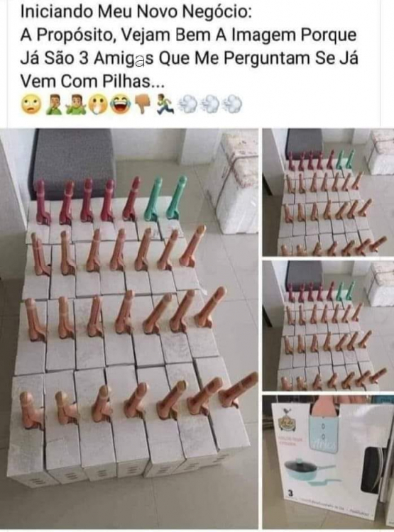The width and height of the screenshot is (394, 532).
Task: Click the "Iniciando Meu Novo Negócio:" text line
Action: (x=136, y=12)
